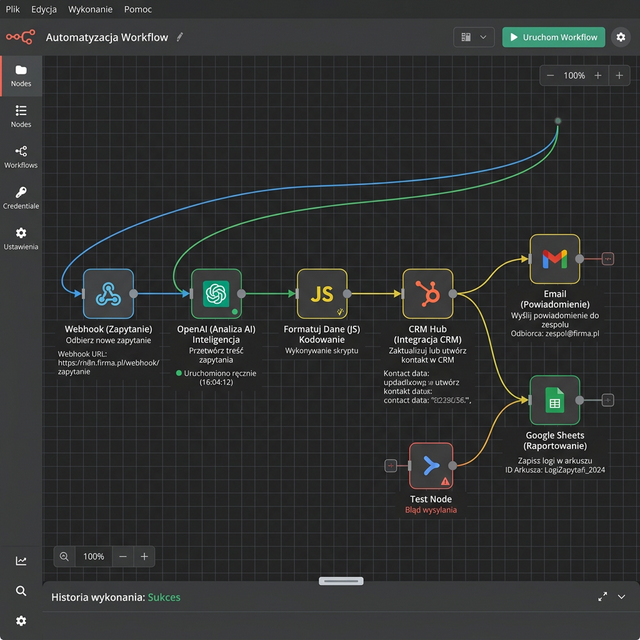This screenshot has width=640, height=640.
Task: Click Webhook URL text
Action: 108,363
